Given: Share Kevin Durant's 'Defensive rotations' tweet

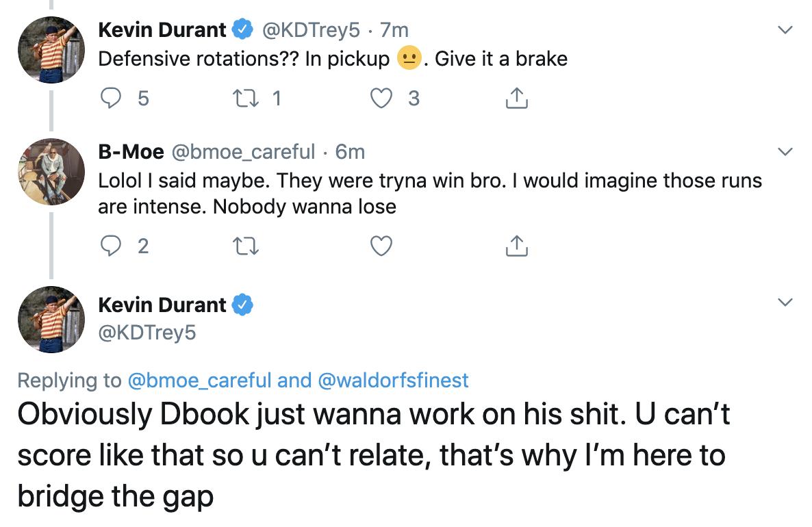Looking at the screenshot, I should [516, 100].
